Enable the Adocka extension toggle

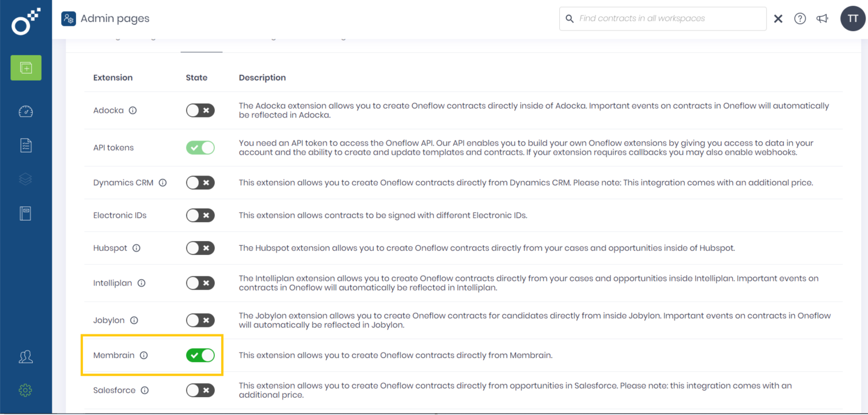click(200, 110)
